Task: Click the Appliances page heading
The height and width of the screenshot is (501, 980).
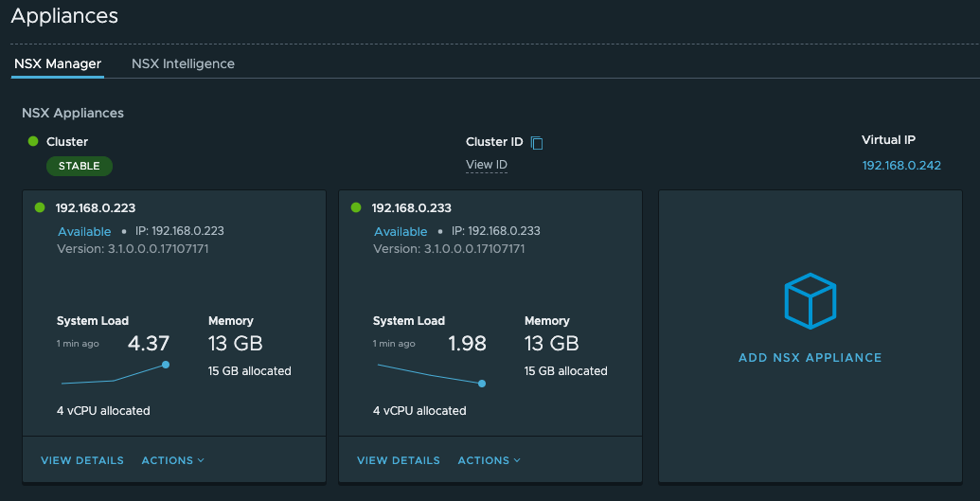Action: pos(64,16)
